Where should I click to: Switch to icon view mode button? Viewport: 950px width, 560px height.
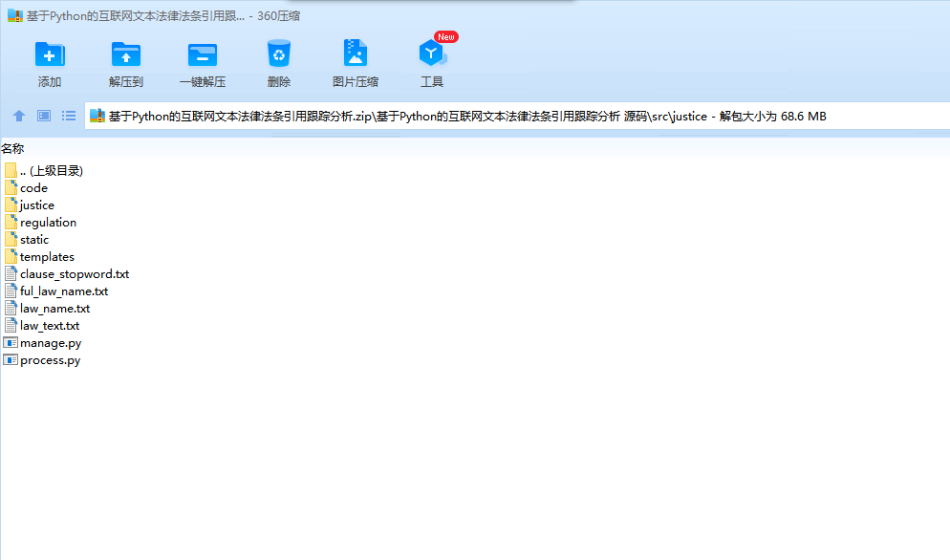pyautogui.click(x=44, y=116)
